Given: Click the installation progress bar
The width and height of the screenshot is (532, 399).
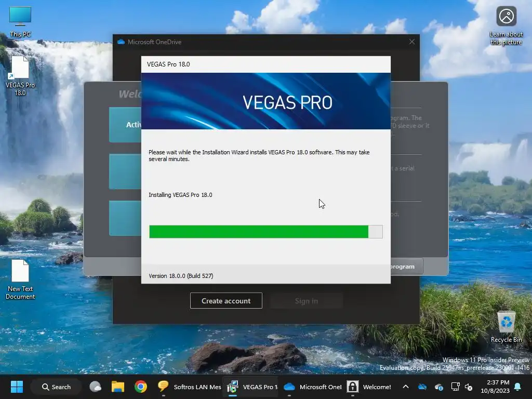Looking at the screenshot, I should click(x=266, y=232).
